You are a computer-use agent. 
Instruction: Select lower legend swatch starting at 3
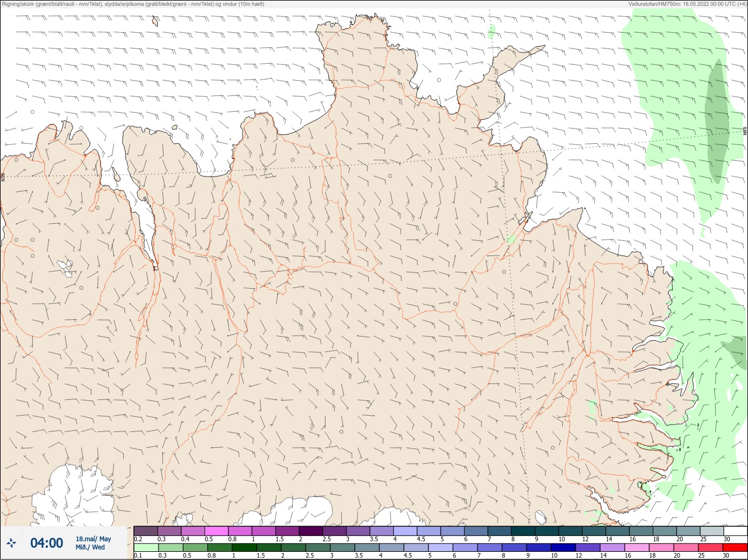(342, 548)
